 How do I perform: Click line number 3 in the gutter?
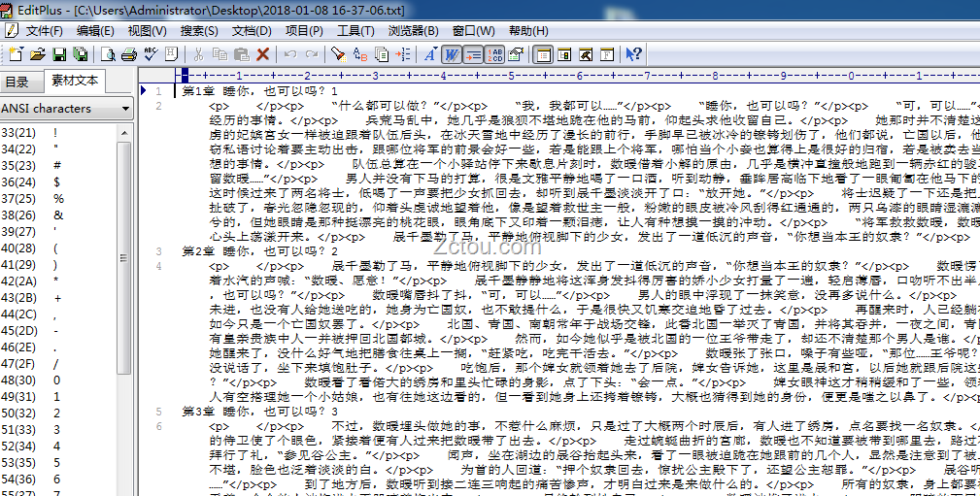click(158, 251)
